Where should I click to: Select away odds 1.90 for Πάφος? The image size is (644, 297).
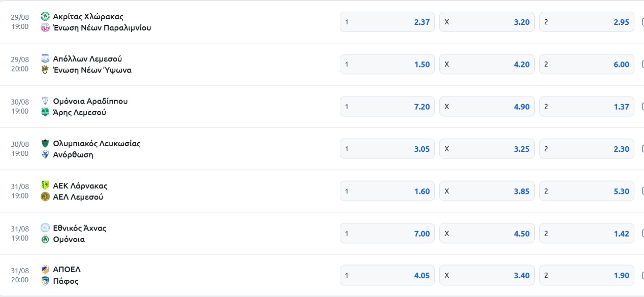click(587, 276)
